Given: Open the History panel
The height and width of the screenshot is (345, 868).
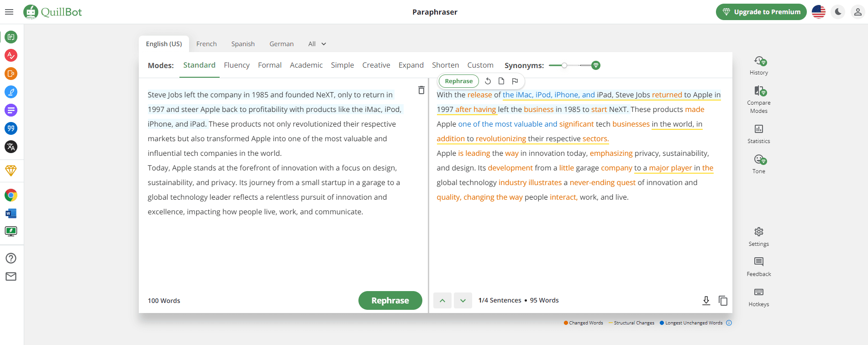Looking at the screenshot, I should point(758,65).
